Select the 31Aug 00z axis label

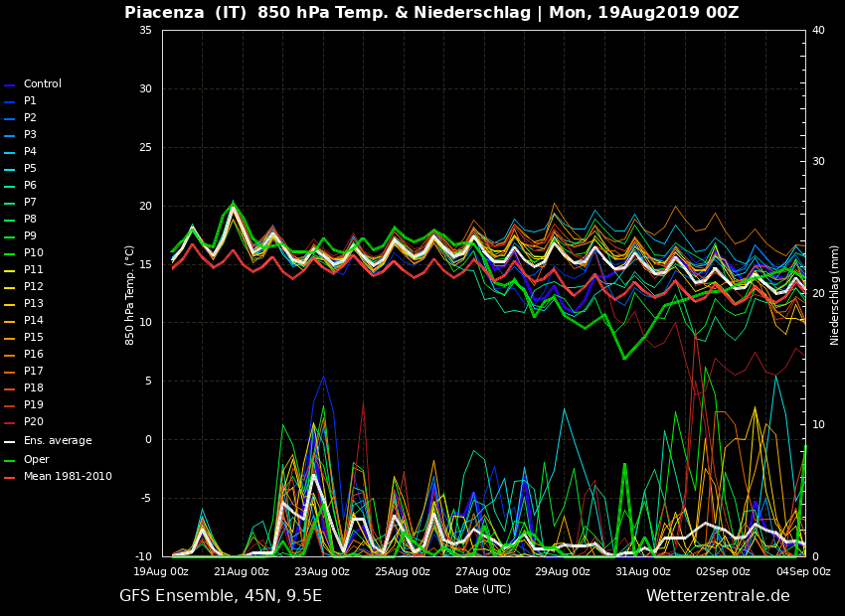(643, 572)
